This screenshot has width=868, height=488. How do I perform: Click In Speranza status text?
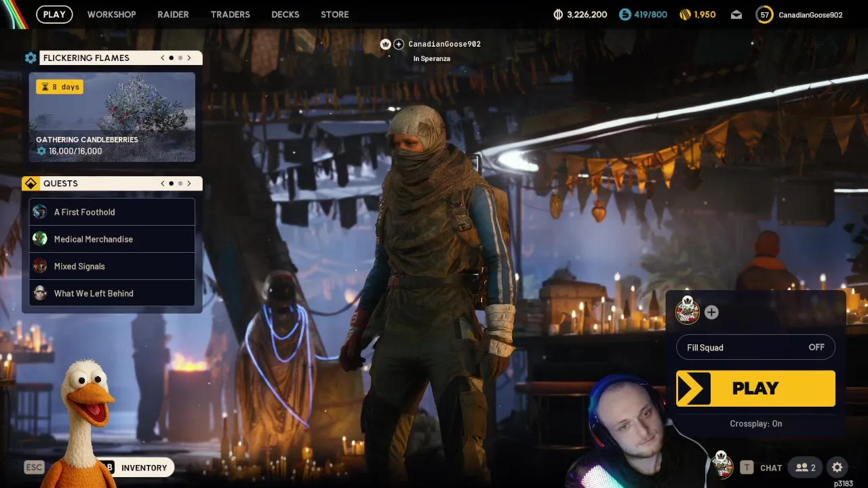[432, 59]
